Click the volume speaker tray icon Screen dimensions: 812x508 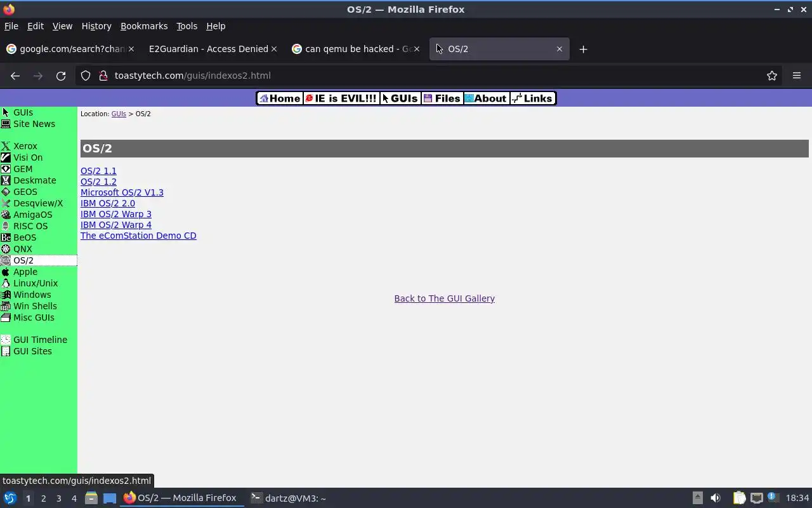click(x=716, y=498)
